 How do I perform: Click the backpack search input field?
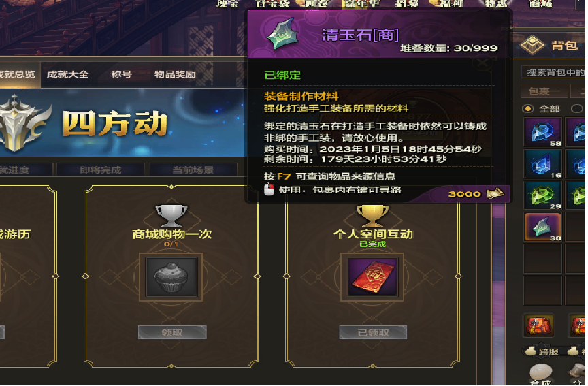coord(553,72)
